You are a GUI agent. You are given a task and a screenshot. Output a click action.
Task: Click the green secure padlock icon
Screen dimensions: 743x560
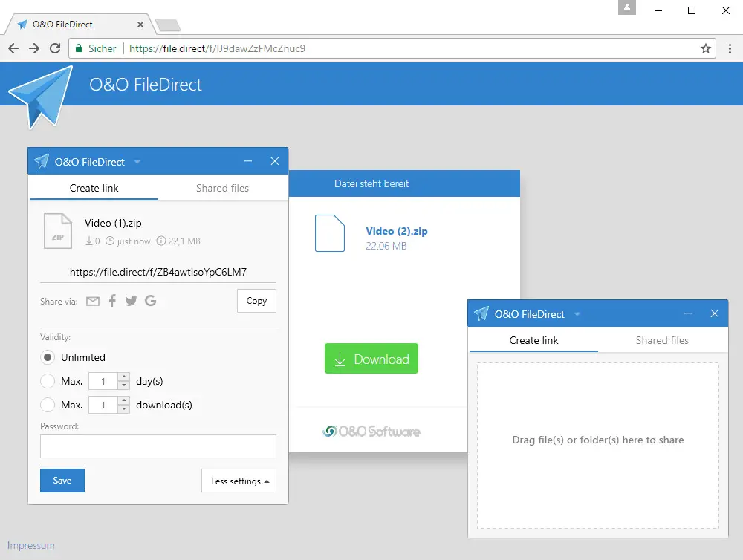[79, 48]
